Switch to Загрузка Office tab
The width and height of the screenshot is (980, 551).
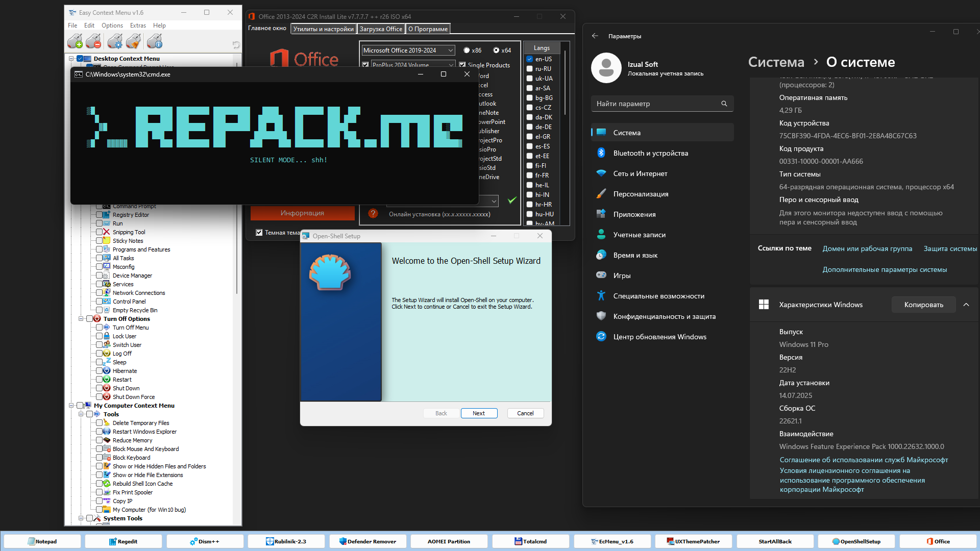381,29
